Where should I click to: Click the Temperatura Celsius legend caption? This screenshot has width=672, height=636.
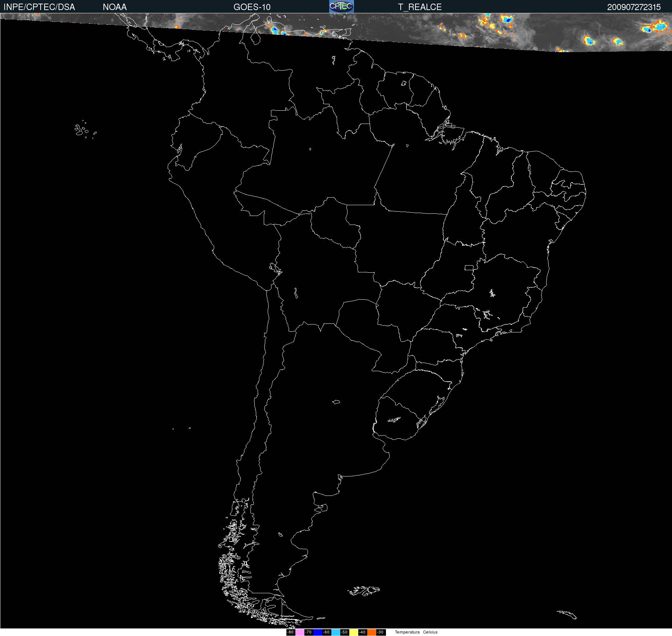point(416,632)
